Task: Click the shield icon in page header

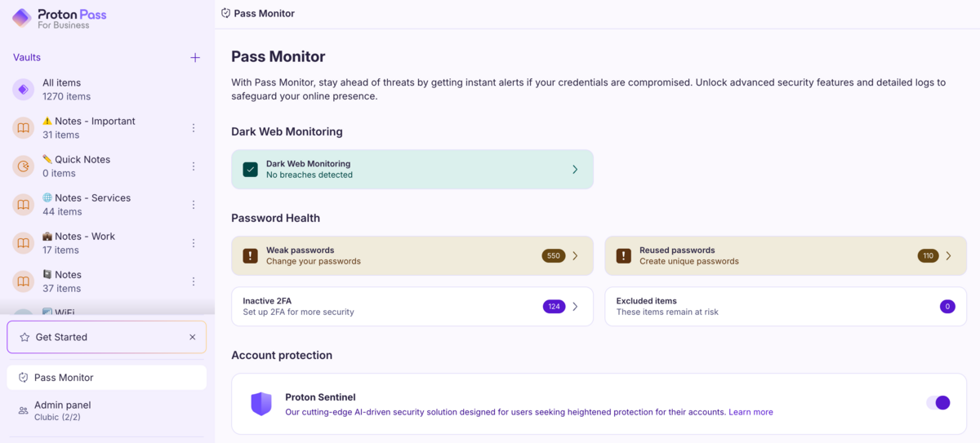Action: 226,13
